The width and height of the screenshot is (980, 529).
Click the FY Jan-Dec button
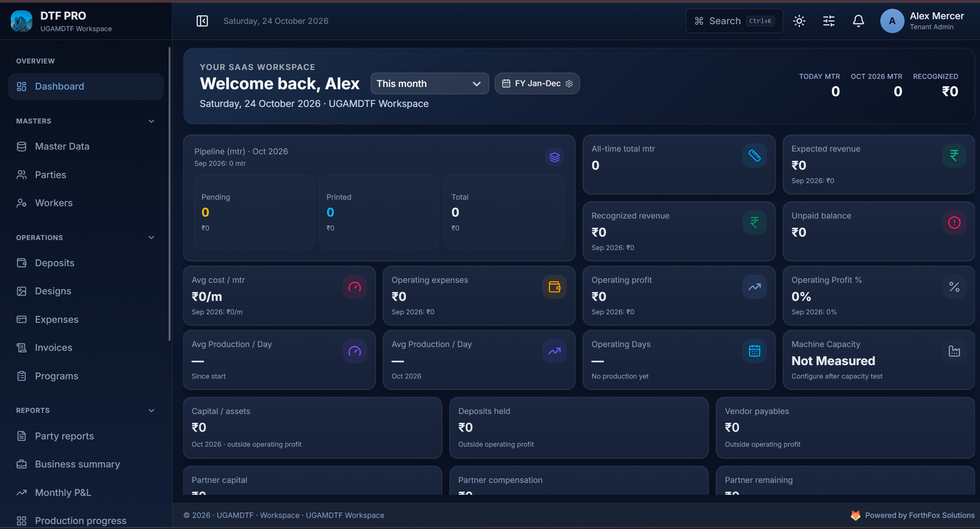point(537,84)
